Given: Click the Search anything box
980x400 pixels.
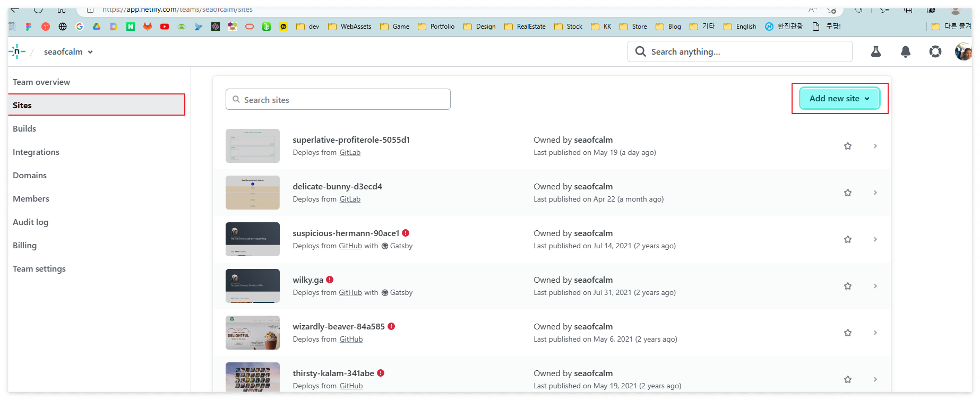Looking at the screenshot, I should click(x=740, y=51).
